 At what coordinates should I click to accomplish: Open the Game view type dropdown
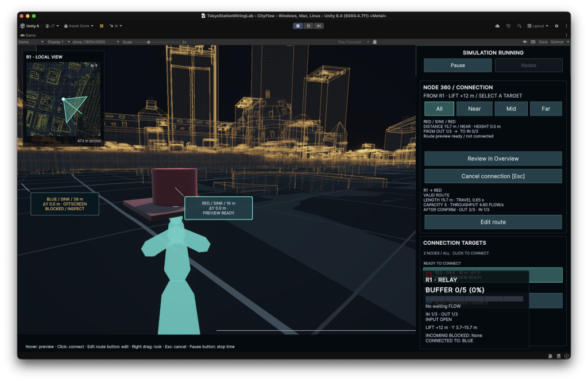tap(31, 42)
